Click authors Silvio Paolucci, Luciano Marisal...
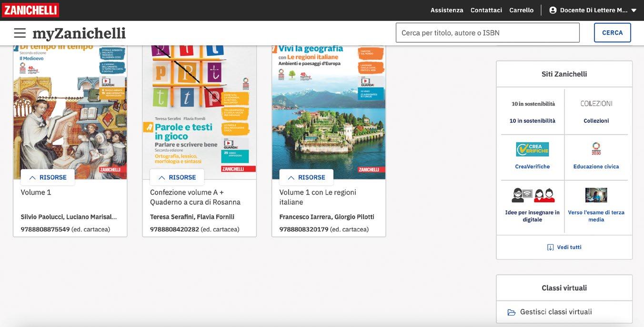The image size is (644, 327). 69,217
